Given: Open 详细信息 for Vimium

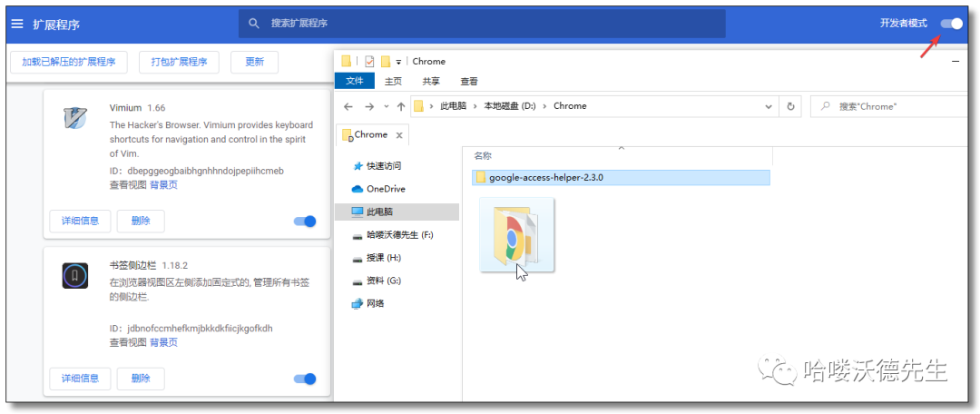Looking at the screenshot, I should 80,221.
